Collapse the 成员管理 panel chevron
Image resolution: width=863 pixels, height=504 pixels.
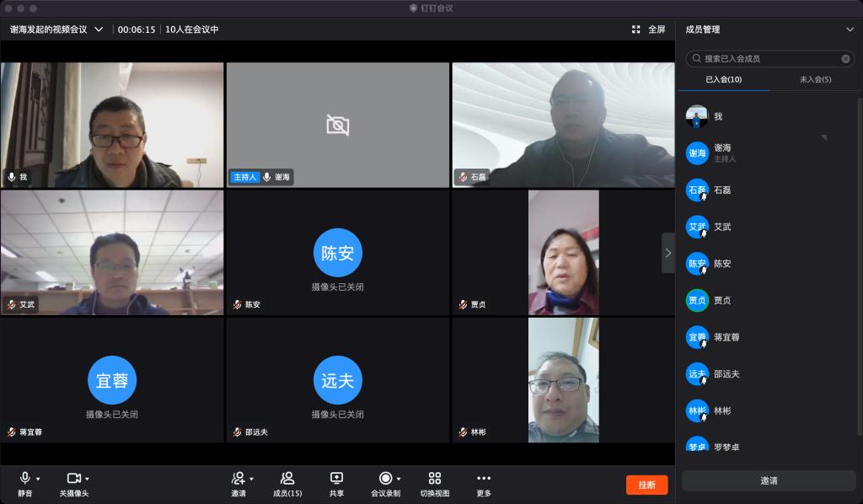850,29
